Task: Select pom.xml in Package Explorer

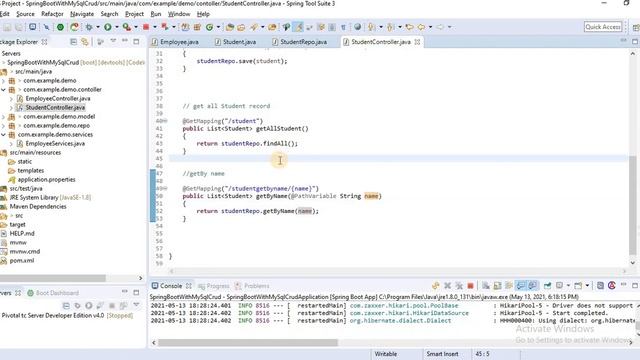Action: coord(22,260)
